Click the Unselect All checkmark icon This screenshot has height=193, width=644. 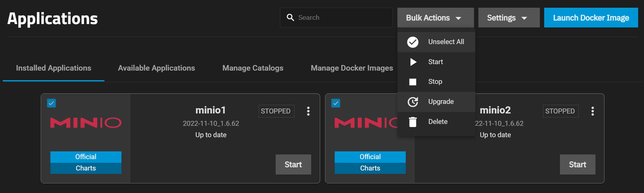(413, 42)
